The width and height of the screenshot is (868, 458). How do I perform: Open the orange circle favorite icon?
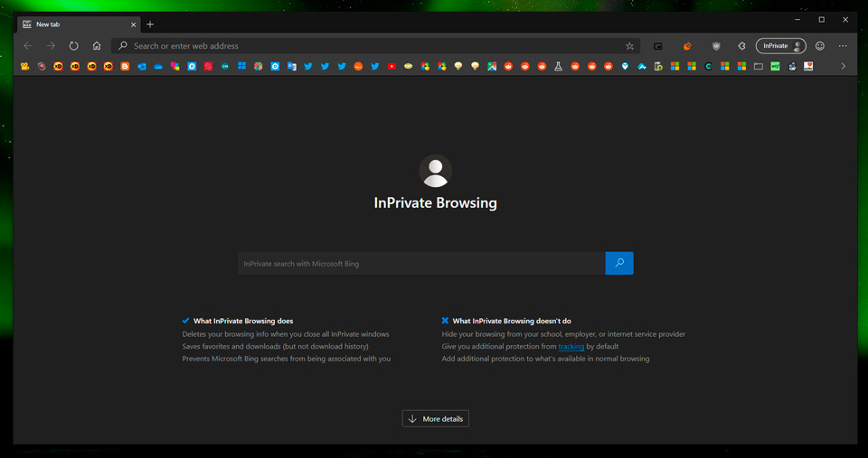tap(358, 66)
